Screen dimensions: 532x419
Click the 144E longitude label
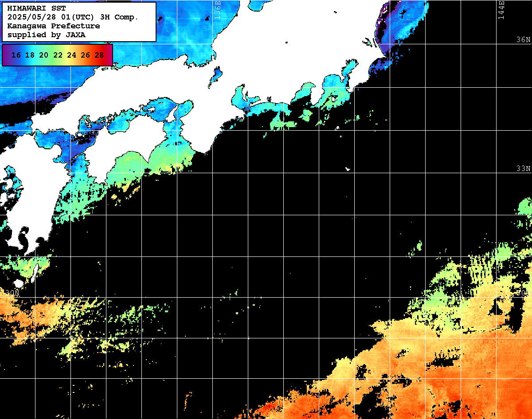[x=501, y=10]
